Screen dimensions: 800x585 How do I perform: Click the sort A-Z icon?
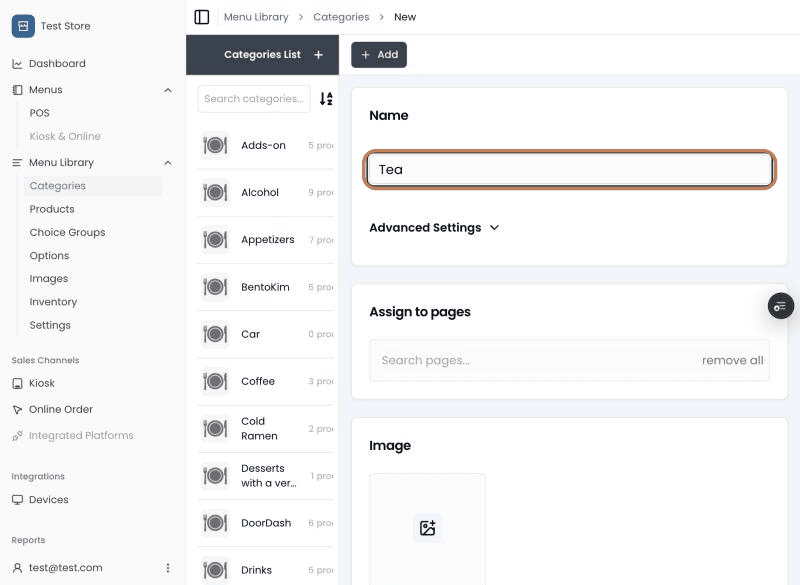(326, 98)
